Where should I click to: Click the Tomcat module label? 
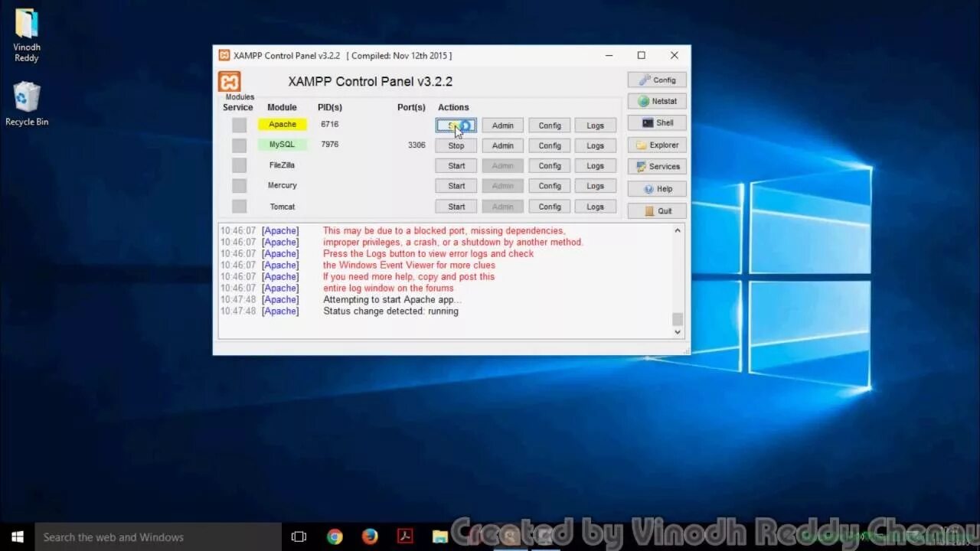tap(282, 207)
